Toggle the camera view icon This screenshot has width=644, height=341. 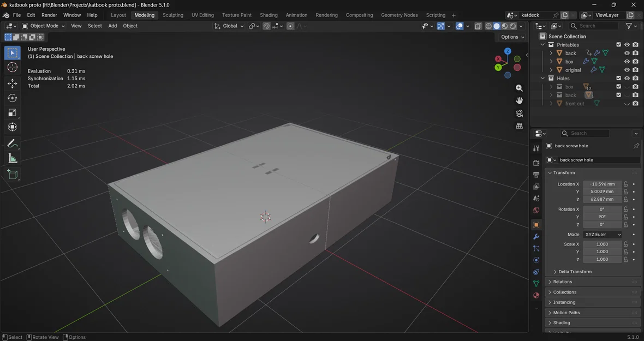tap(519, 113)
